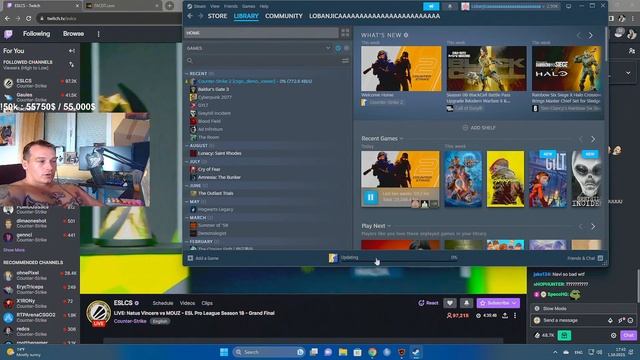Go back with Steam's back arrow
Viewport: 640px width, 360px height.
tap(190, 16)
